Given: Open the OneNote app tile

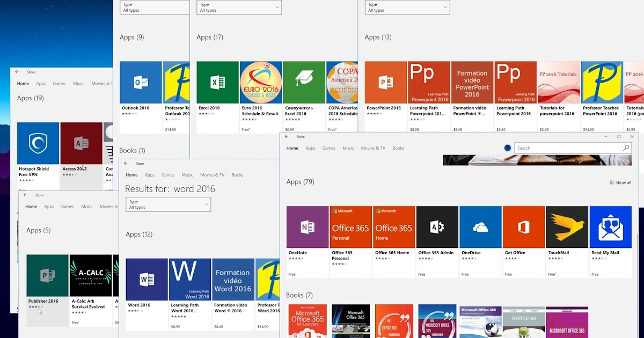Looking at the screenshot, I should [307, 226].
